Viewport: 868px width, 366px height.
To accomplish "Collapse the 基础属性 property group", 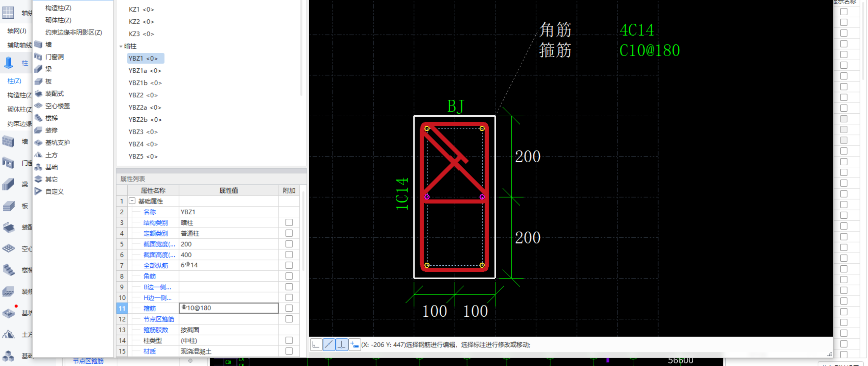I will point(132,201).
